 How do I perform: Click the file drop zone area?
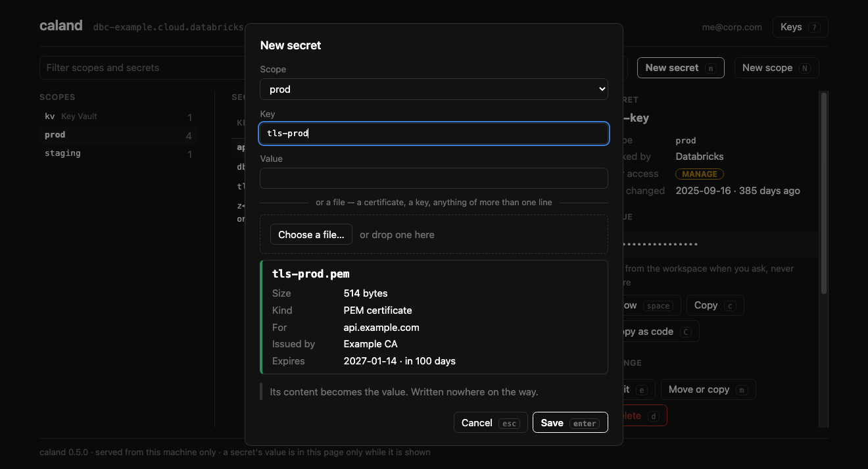tap(434, 234)
